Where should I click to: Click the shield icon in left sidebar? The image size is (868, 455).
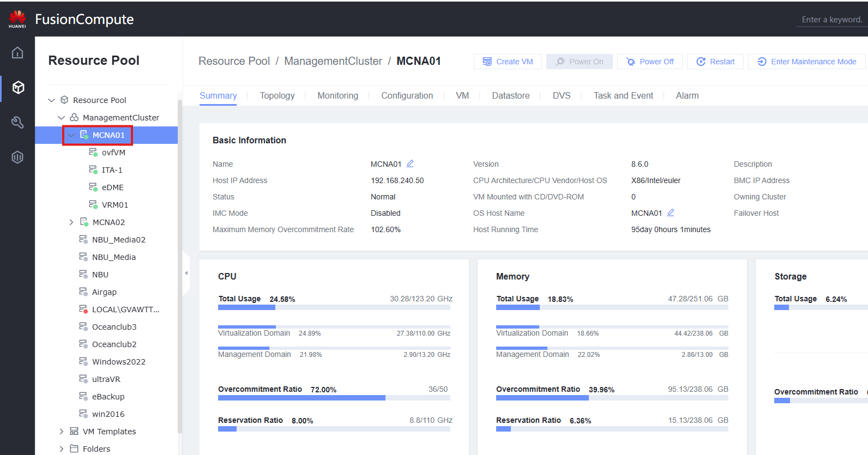17,157
